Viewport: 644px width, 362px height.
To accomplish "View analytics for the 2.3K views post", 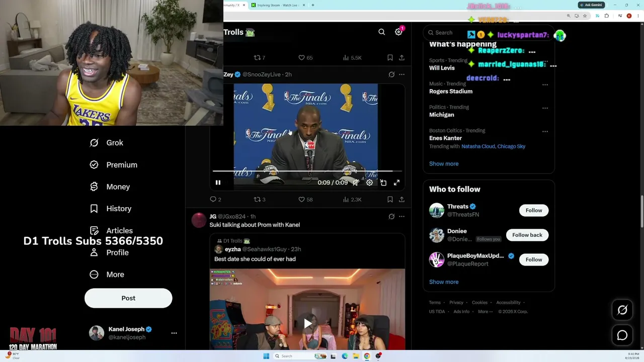I will [352, 200].
